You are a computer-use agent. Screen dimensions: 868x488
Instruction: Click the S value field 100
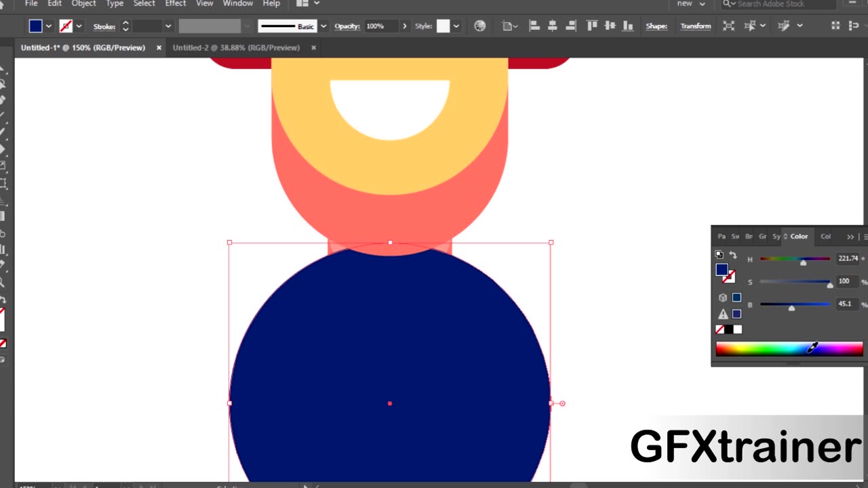click(848, 281)
